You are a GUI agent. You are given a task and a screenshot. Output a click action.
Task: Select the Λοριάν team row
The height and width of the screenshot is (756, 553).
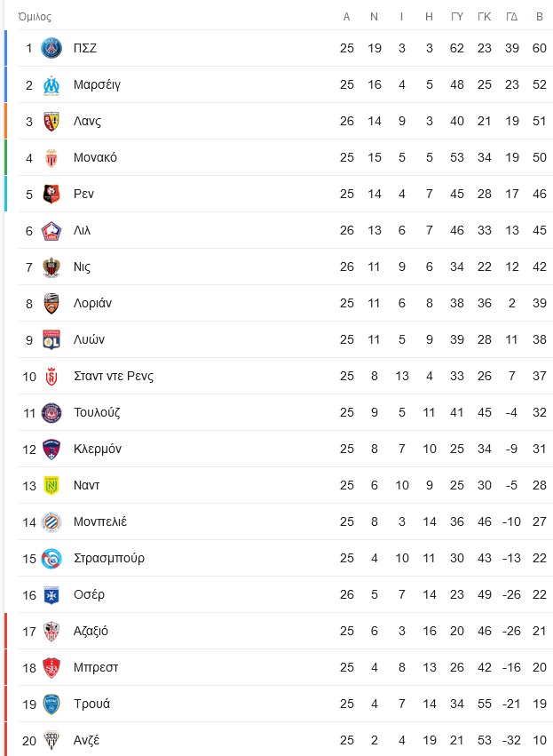point(285,303)
